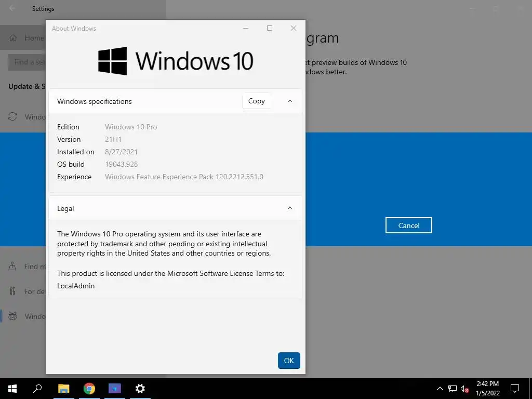Go back in the Settings window
Screen dimensions: 532x399
pyautogui.click(x=12, y=8)
